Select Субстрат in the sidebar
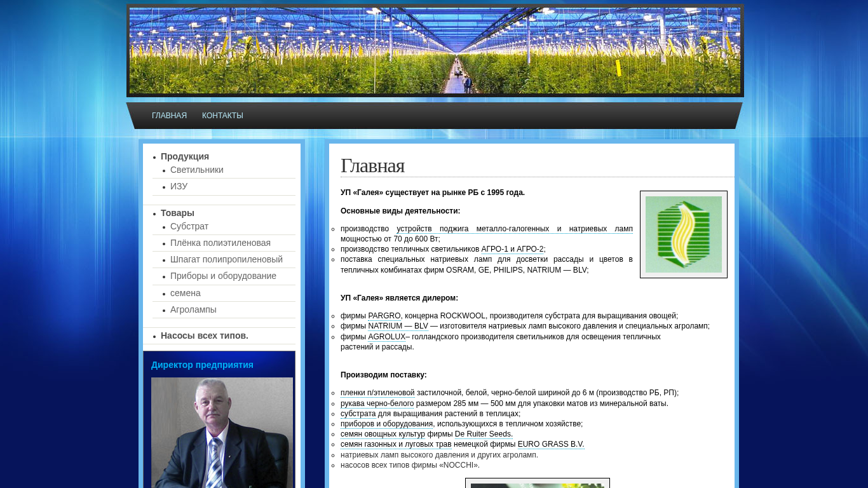 click(x=189, y=226)
